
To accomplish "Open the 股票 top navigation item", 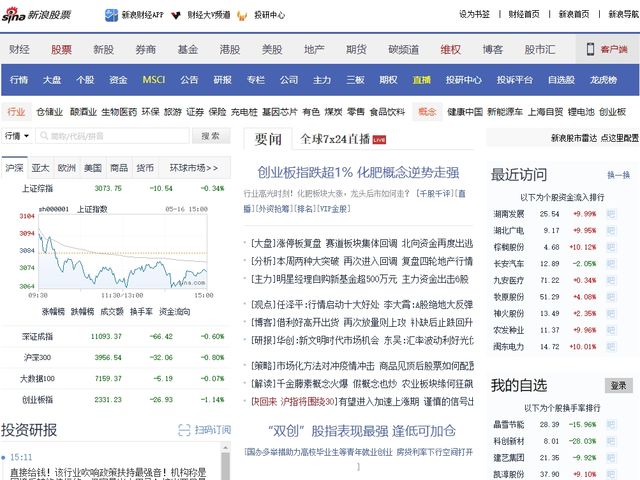I will pos(61,49).
